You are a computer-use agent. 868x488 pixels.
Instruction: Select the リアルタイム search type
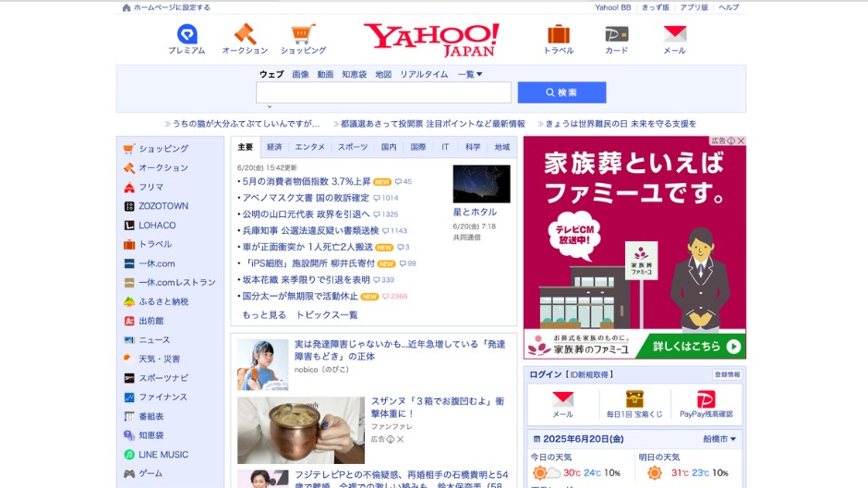click(424, 74)
